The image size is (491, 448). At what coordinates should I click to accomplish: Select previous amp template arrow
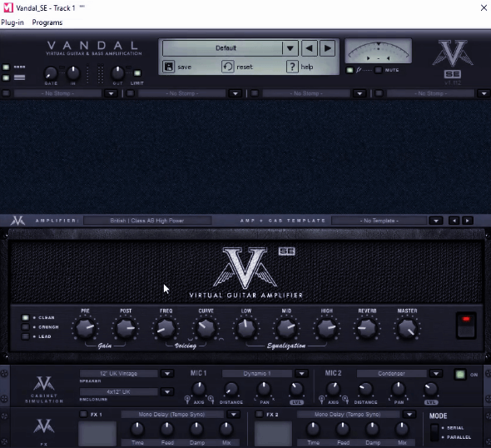coord(454,221)
